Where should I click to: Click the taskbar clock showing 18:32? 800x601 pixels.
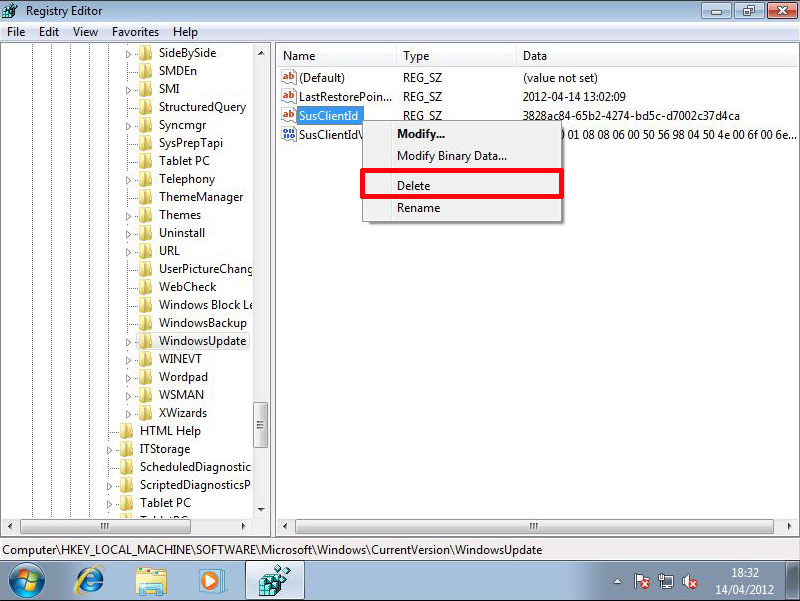pos(744,581)
